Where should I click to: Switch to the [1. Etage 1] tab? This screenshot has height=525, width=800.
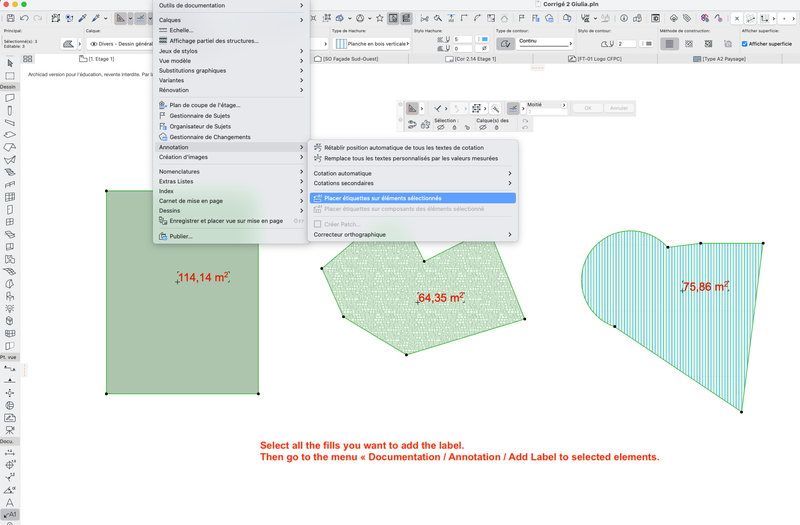pos(97,59)
